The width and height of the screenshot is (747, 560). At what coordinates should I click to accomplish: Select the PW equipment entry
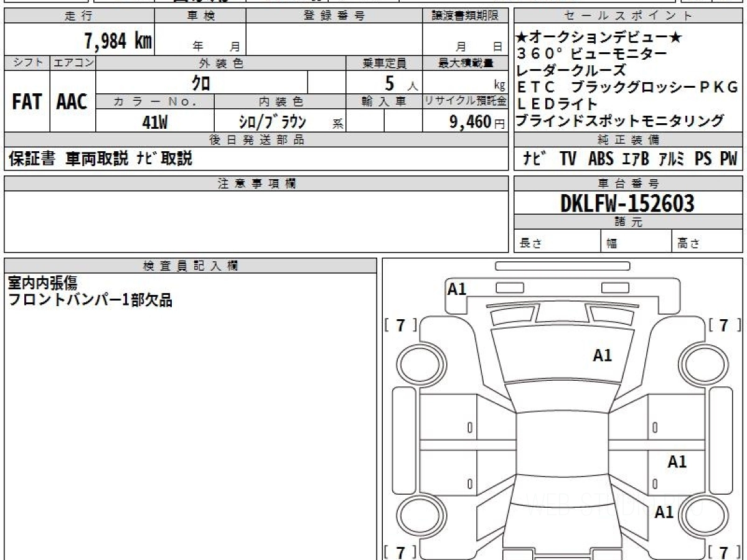point(728,159)
